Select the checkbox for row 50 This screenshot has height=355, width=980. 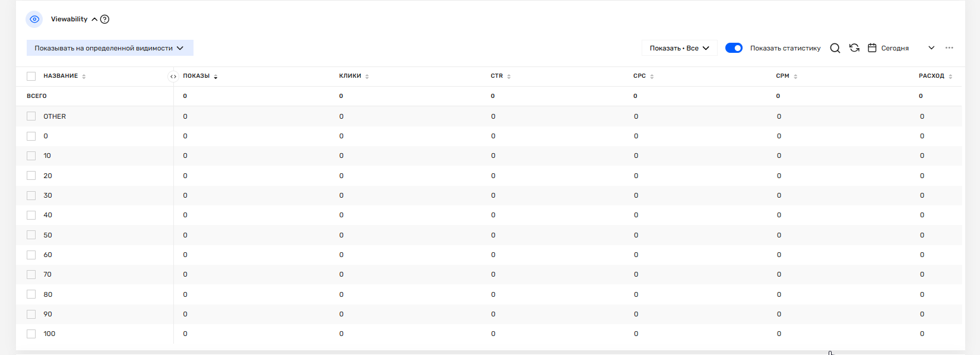click(x=31, y=235)
